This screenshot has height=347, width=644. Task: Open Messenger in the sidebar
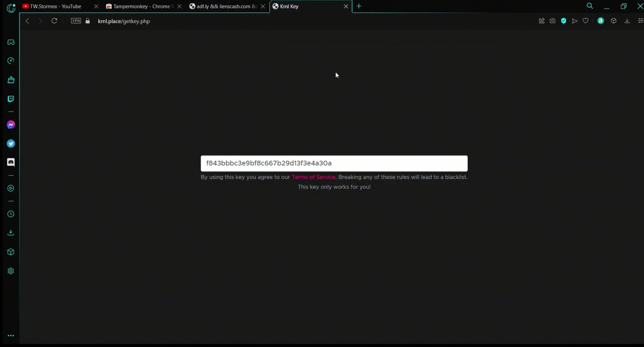11,125
